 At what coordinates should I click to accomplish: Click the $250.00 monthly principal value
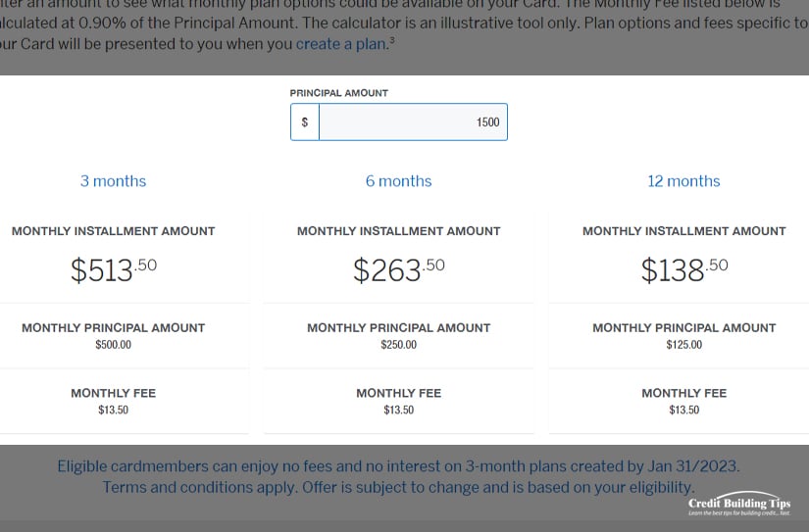pos(398,344)
